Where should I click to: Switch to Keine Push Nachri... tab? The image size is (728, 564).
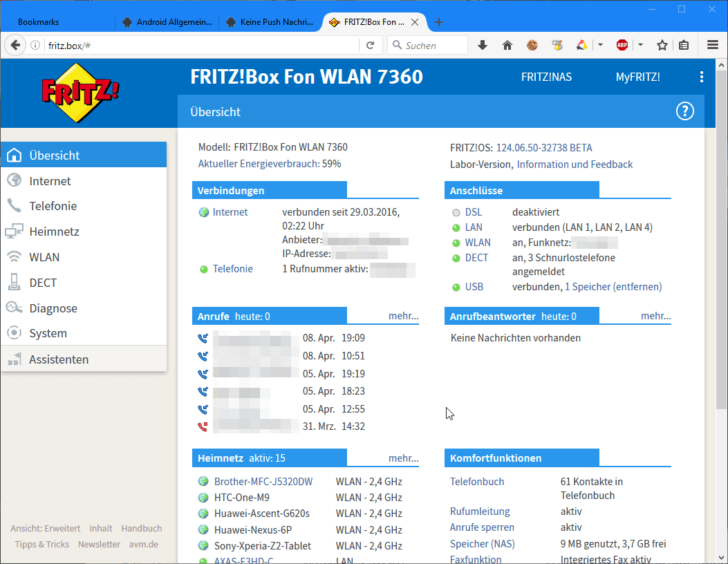[x=270, y=22]
